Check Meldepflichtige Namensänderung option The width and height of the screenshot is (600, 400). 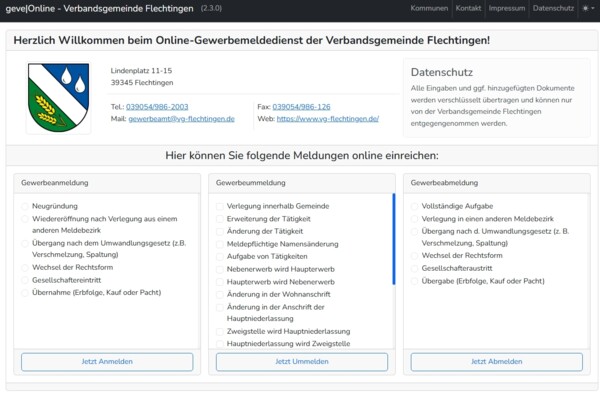[220, 244]
